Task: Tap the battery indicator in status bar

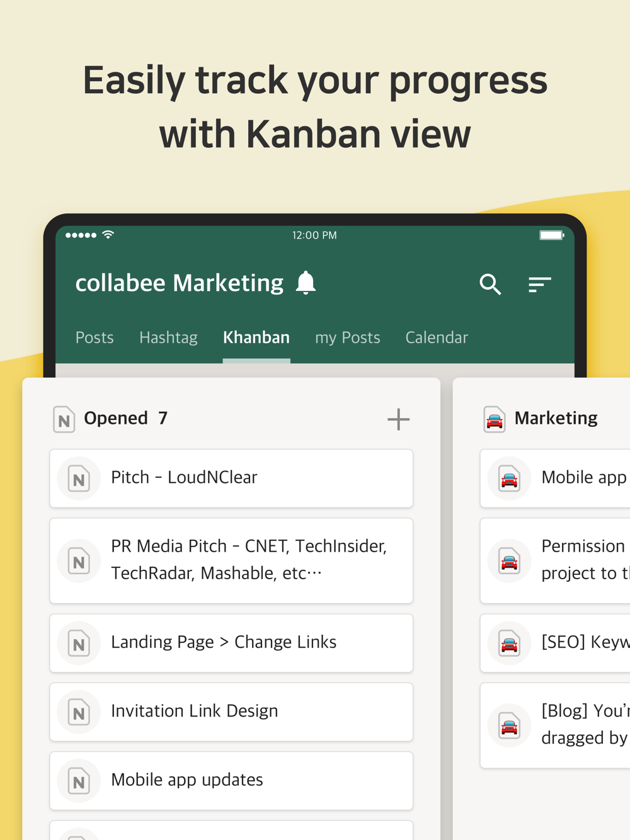Action: (552, 235)
